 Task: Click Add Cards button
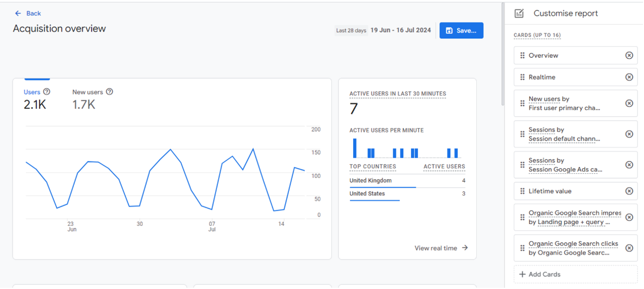click(x=576, y=274)
